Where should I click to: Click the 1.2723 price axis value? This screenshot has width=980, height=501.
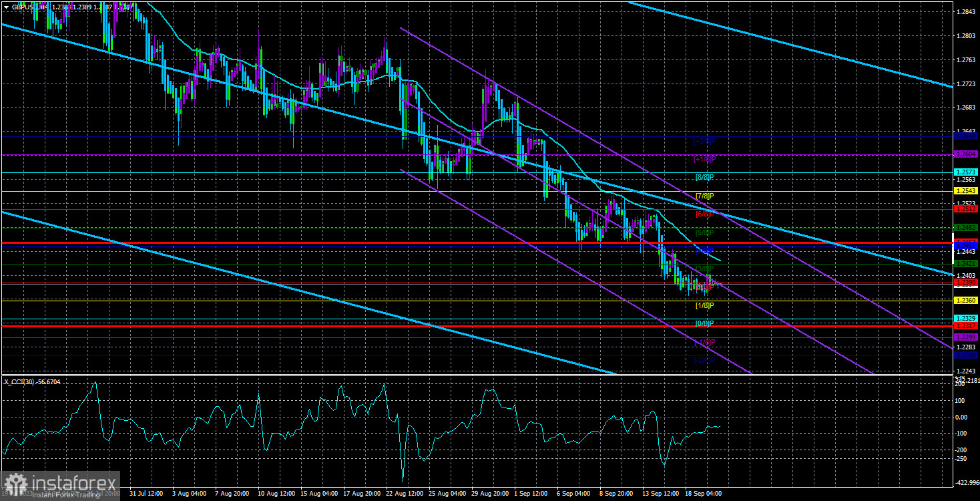point(966,84)
